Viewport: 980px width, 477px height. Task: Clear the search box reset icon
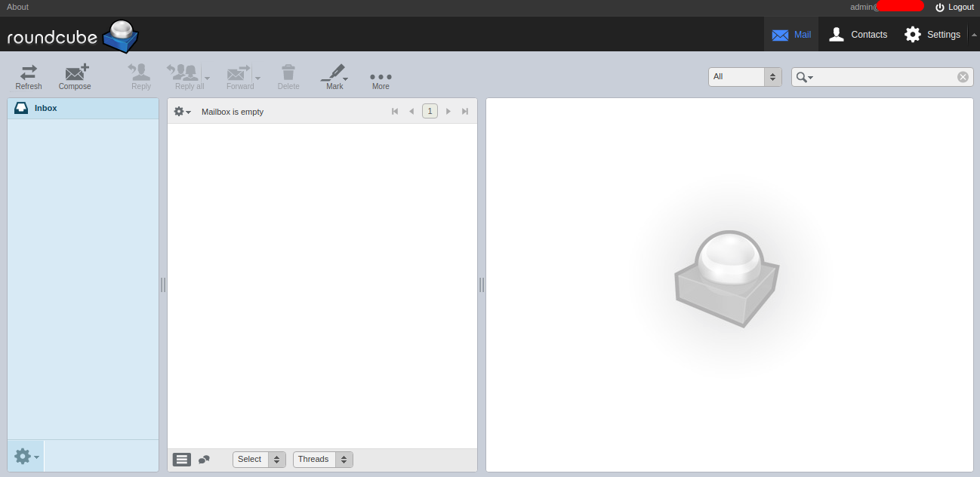click(x=963, y=77)
